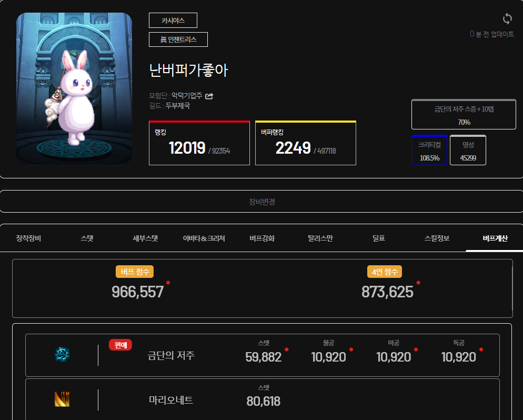This screenshot has width=523, height=420.
Task: Open the 악덕기업주 adventure group link
Action: pyautogui.click(x=187, y=96)
